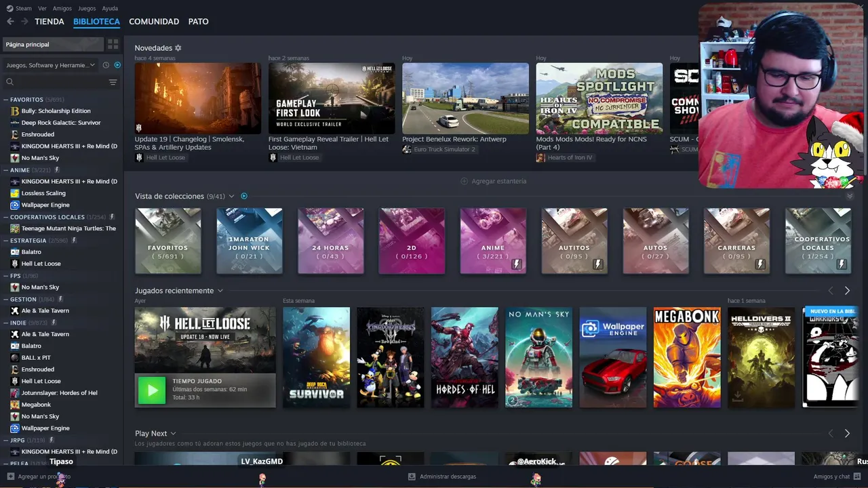868x488 pixels.
Task: Click the plus icon of Agregar estantería
Action: click(465, 181)
